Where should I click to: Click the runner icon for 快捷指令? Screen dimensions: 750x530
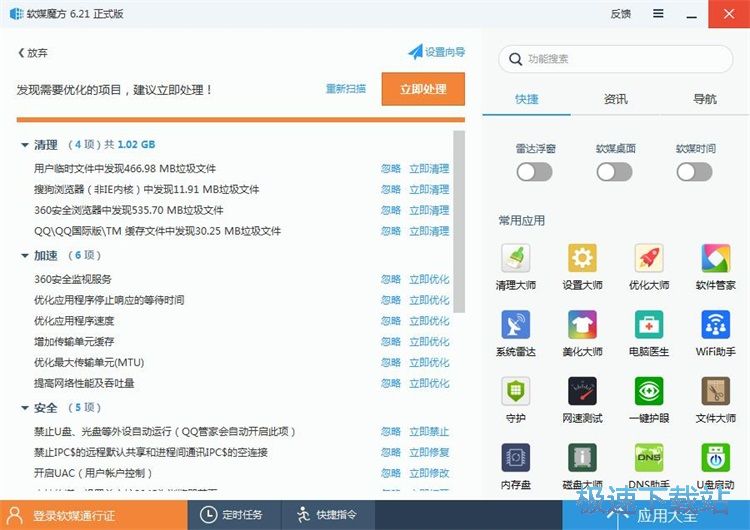tap(303, 515)
